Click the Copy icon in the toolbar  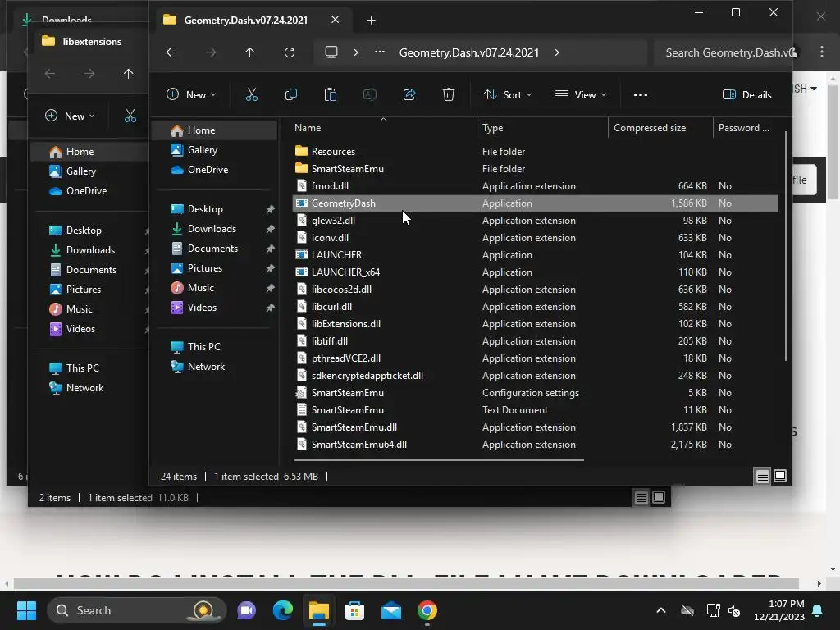pyautogui.click(x=291, y=95)
